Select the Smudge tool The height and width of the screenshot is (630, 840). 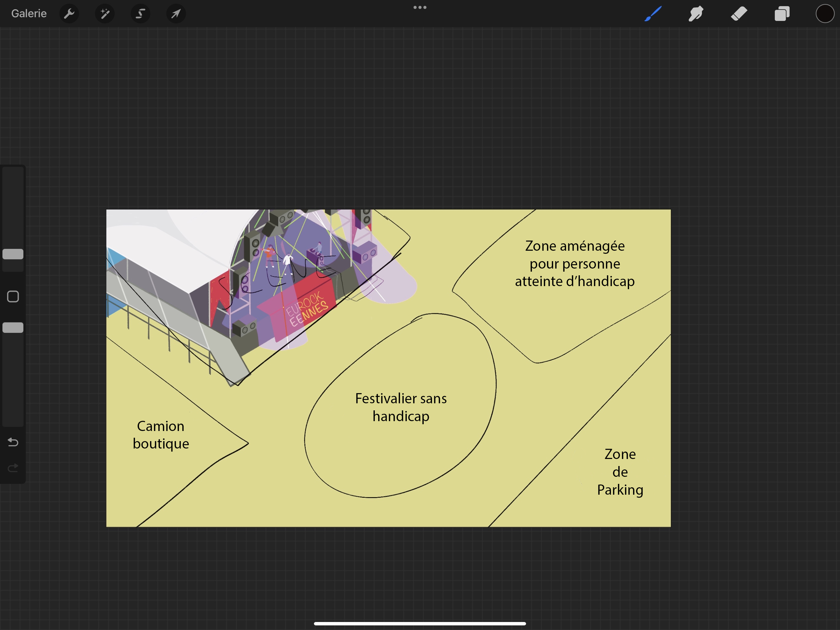pyautogui.click(x=696, y=14)
